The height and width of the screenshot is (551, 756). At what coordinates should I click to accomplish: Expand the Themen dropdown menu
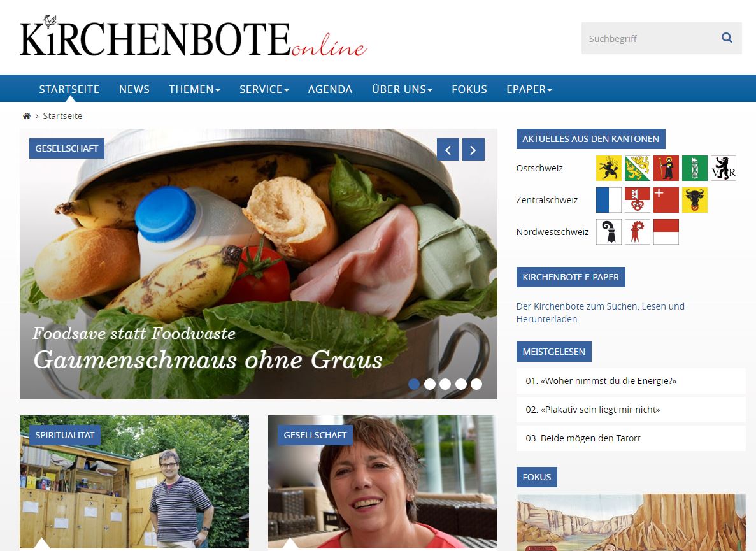tap(194, 89)
